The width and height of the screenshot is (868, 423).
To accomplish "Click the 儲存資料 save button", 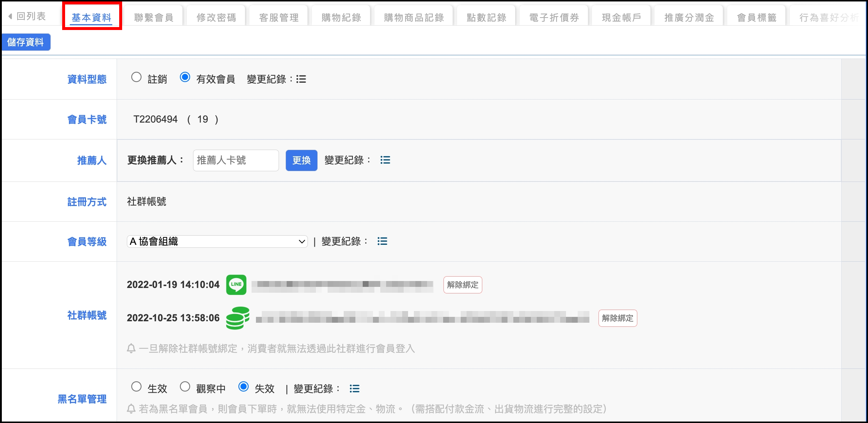I will tap(26, 42).
